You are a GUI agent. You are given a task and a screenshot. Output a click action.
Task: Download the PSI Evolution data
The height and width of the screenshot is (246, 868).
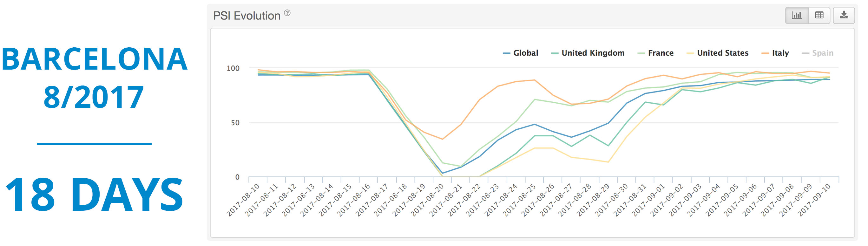[x=844, y=15]
